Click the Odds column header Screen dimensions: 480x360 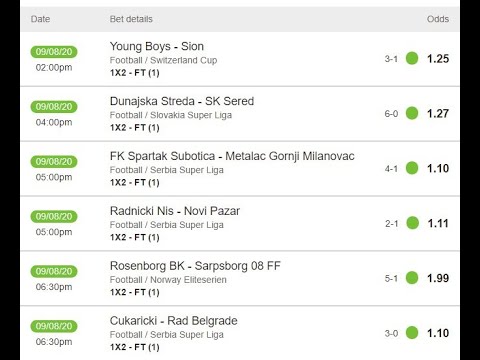coord(438,19)
